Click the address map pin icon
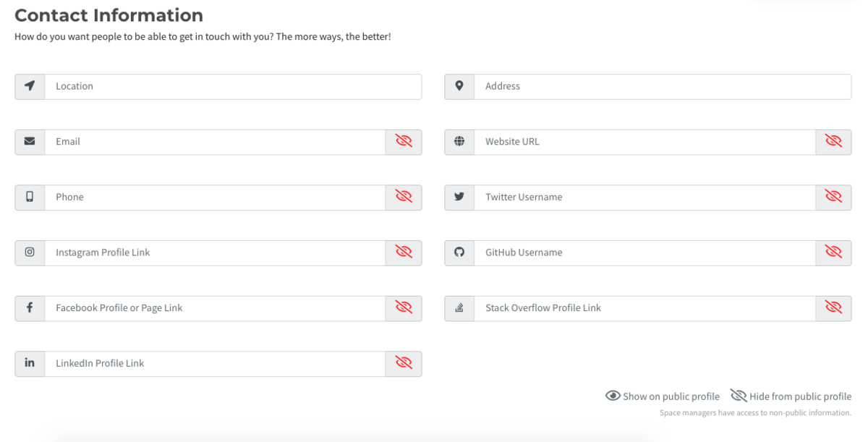 tap(459, 86)
